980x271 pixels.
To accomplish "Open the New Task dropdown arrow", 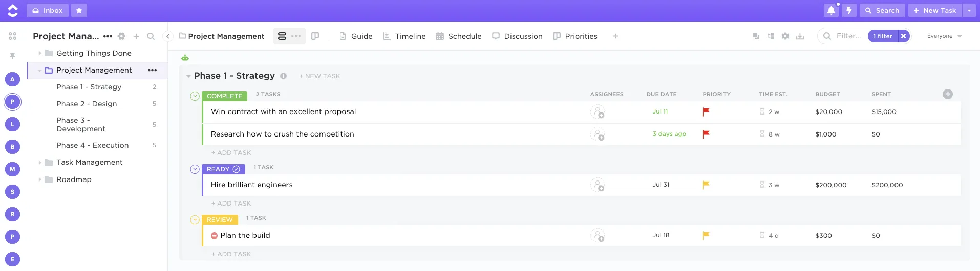I will (x=969, y=10).
